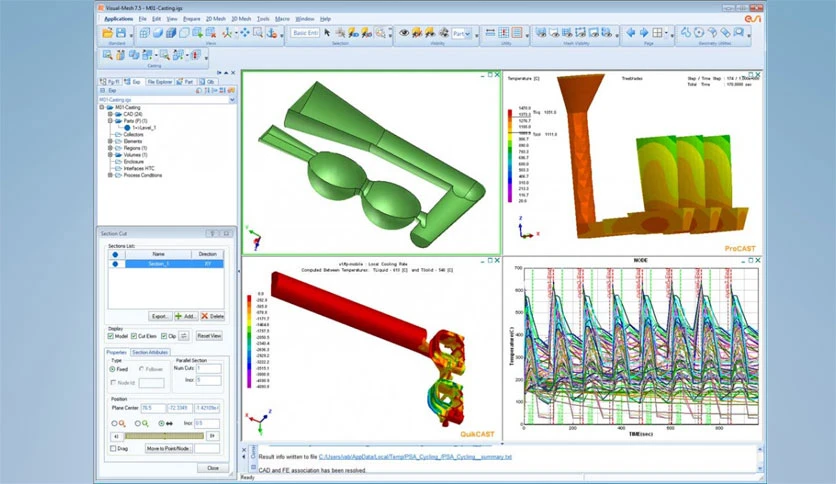Click the delete view icon with red X

tap(211, 33)
